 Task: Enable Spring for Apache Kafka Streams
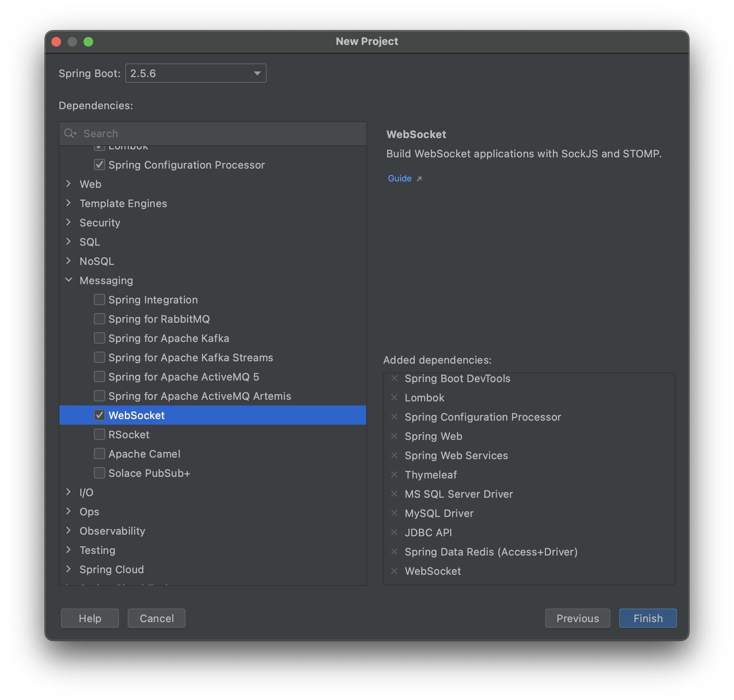[x=100, y=357]
